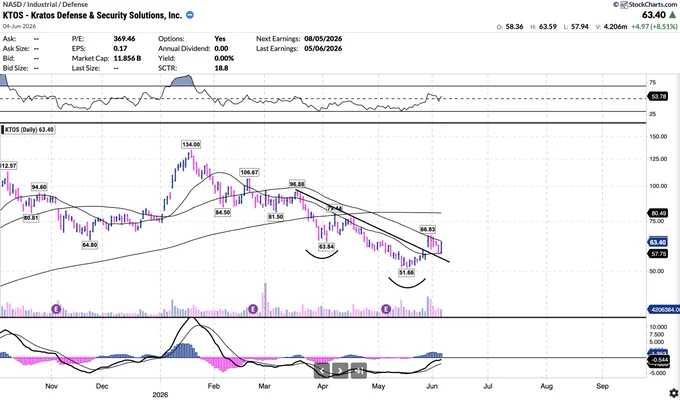680x400 pixels.
Task: Click the -0.544 MACD axis tag
Action: (x=659, y=360)
